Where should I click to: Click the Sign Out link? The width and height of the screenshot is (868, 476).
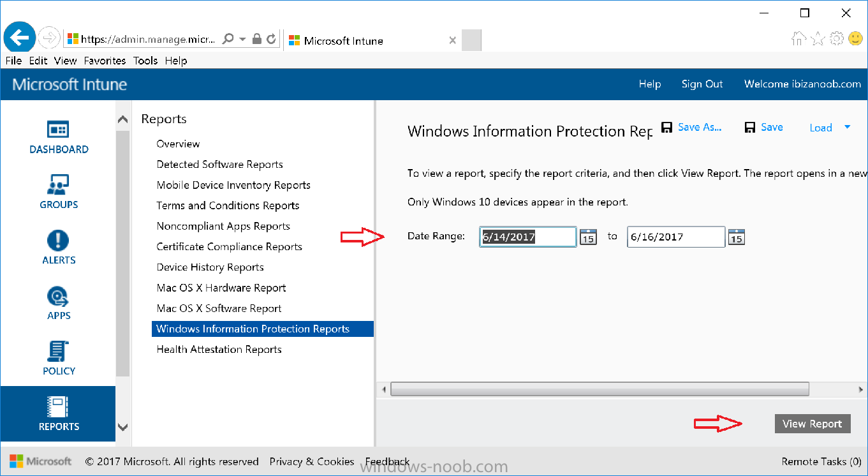[x=702, y=84]
